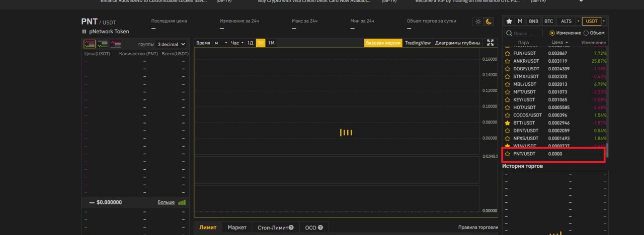Switch to the dark theme moon icon
This screenshot has height=235, width=644.
click(489, 22)
